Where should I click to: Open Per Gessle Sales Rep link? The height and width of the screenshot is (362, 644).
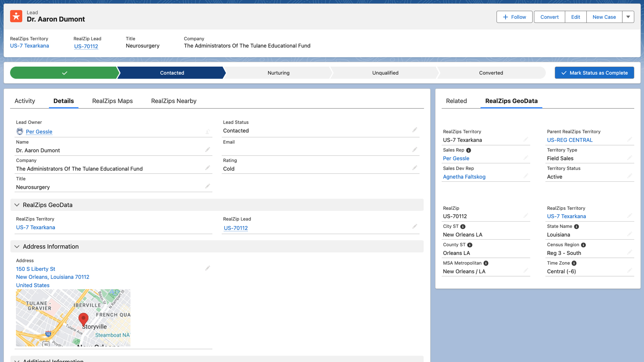pyautogui.click(x=456, y=158)
